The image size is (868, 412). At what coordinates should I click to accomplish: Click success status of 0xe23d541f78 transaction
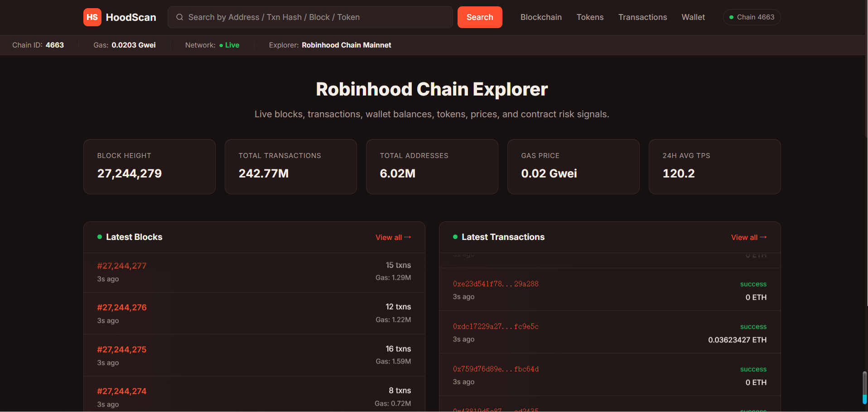[753, 284]
